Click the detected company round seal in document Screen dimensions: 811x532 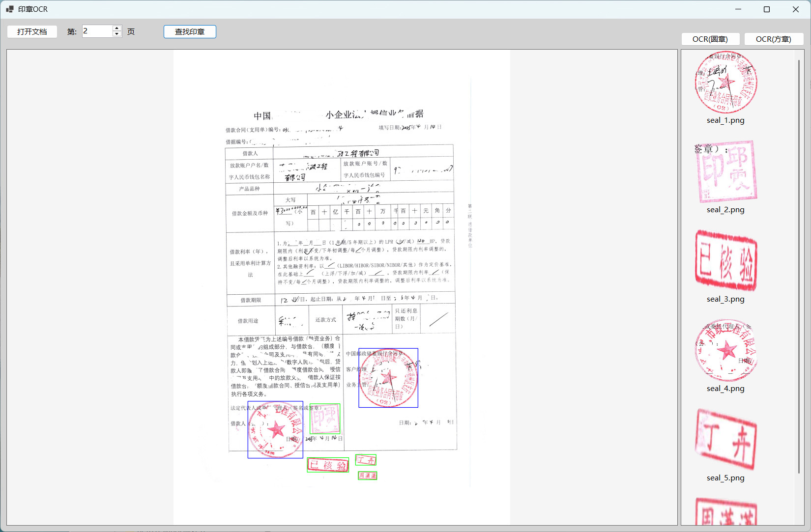(275, 430)
